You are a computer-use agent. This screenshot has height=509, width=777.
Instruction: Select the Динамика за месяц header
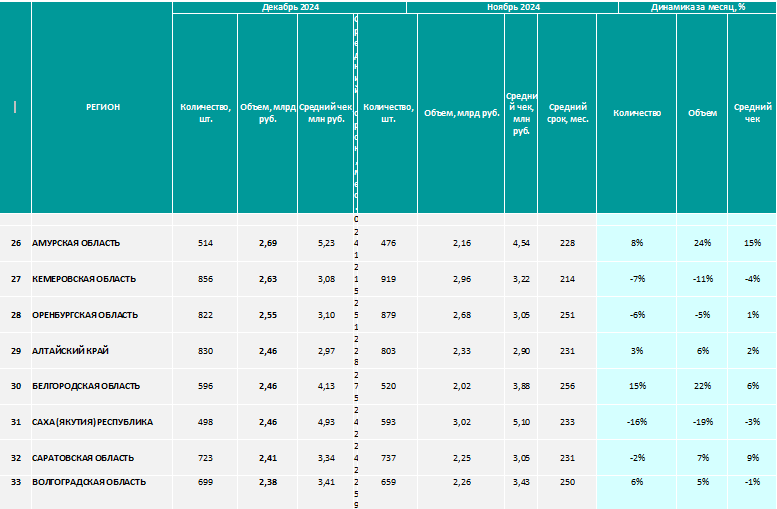click(x=698, y=7)
